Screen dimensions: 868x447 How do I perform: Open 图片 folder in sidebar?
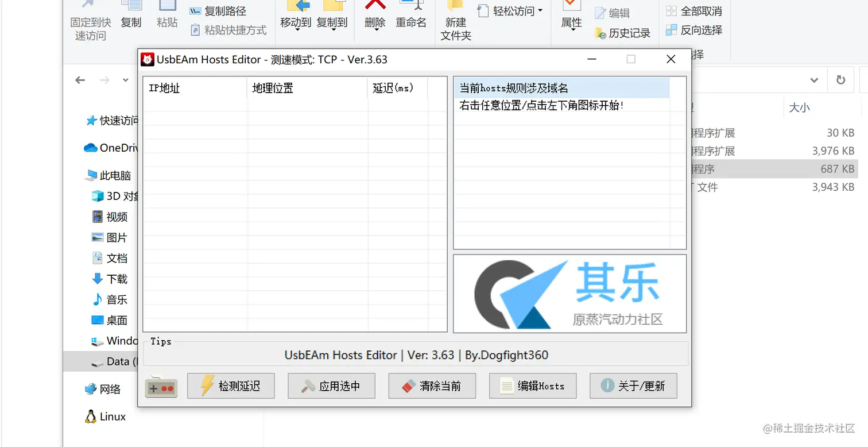(x=110, y=237)
